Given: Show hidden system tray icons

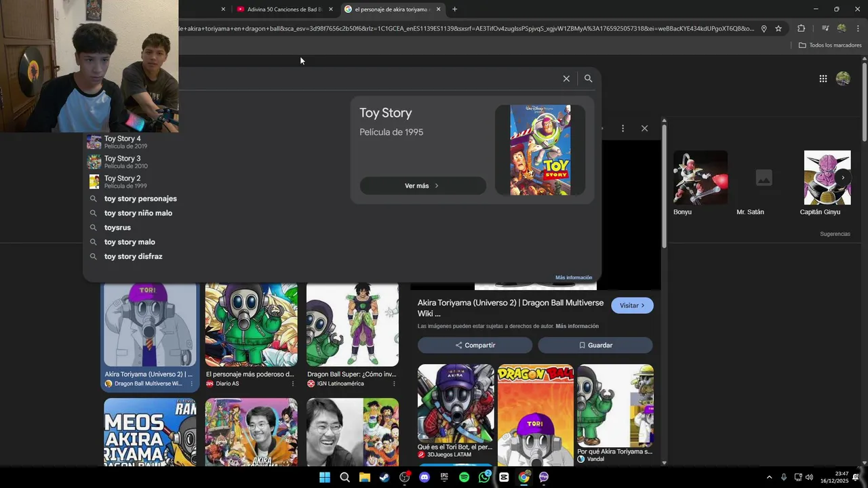Looking at the screenshot, I should pyautogui.click(x=769, y=477).
